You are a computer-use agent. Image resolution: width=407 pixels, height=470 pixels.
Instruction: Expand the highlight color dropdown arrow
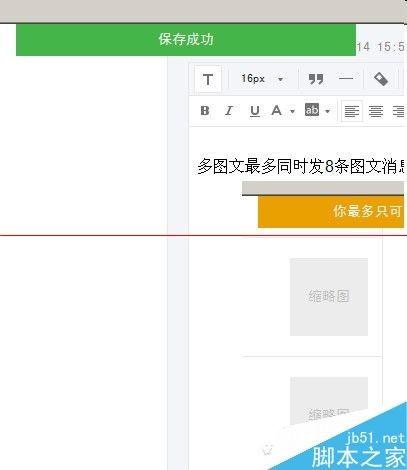[327, 111]
